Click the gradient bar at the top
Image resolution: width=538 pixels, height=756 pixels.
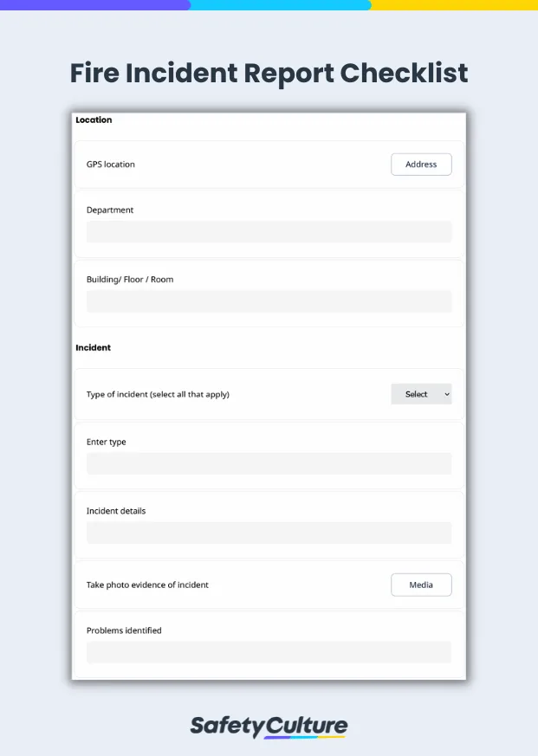(x=269, y=4)
